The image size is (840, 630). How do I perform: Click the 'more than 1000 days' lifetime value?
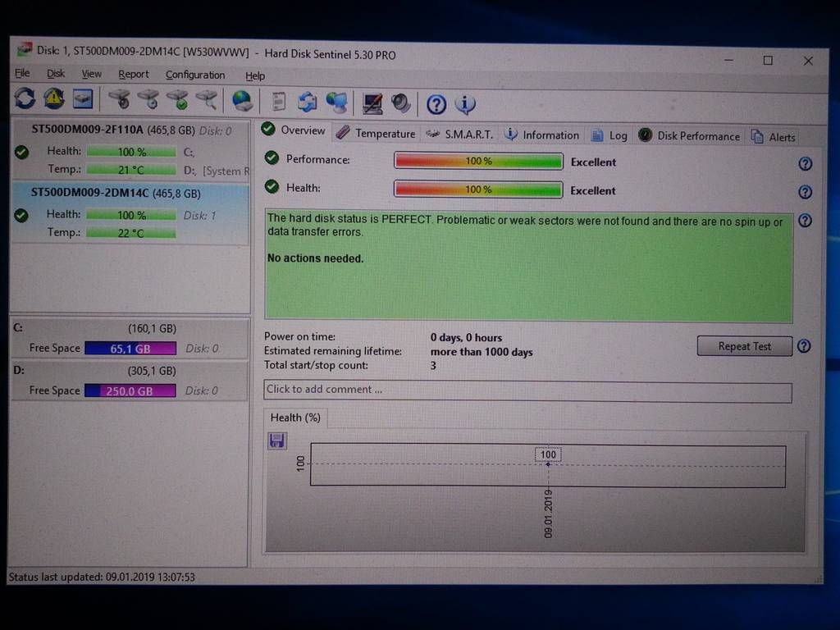(482, 352)
